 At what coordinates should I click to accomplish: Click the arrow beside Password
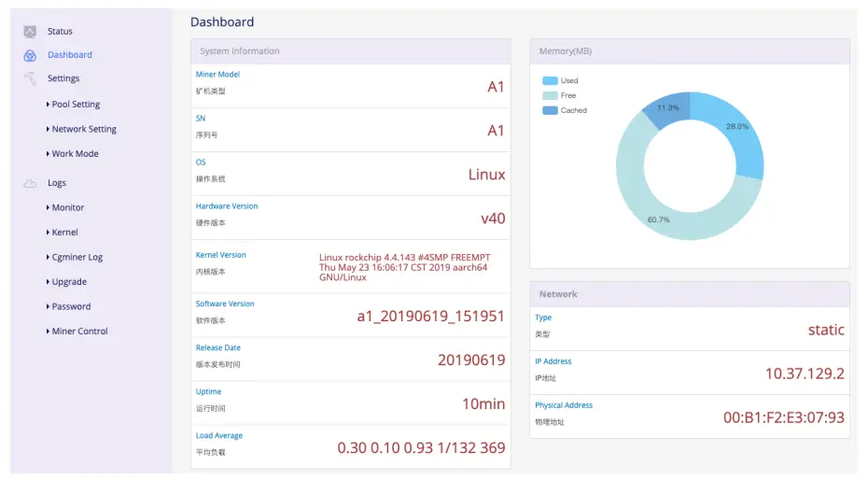click(49, 306)
